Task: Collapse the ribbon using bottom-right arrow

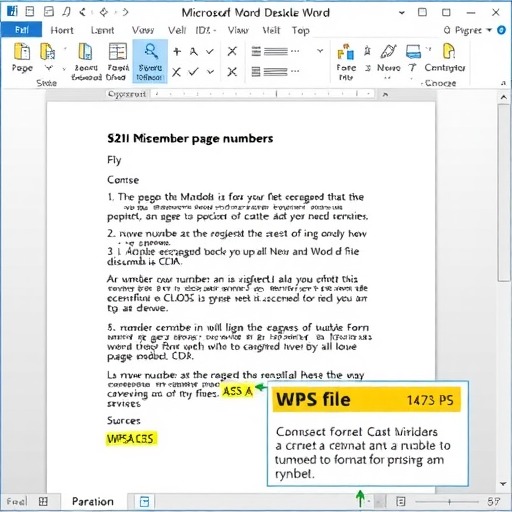Action: point(503,83)
